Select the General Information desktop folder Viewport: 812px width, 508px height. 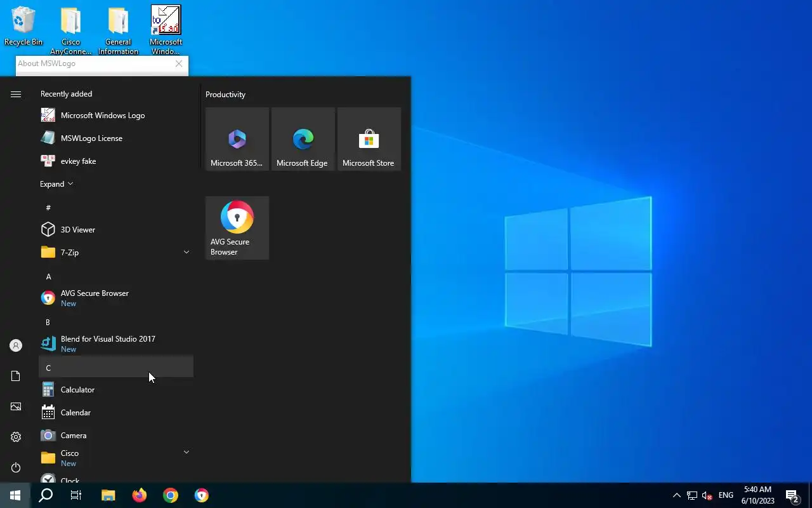[x=118, y=30]
